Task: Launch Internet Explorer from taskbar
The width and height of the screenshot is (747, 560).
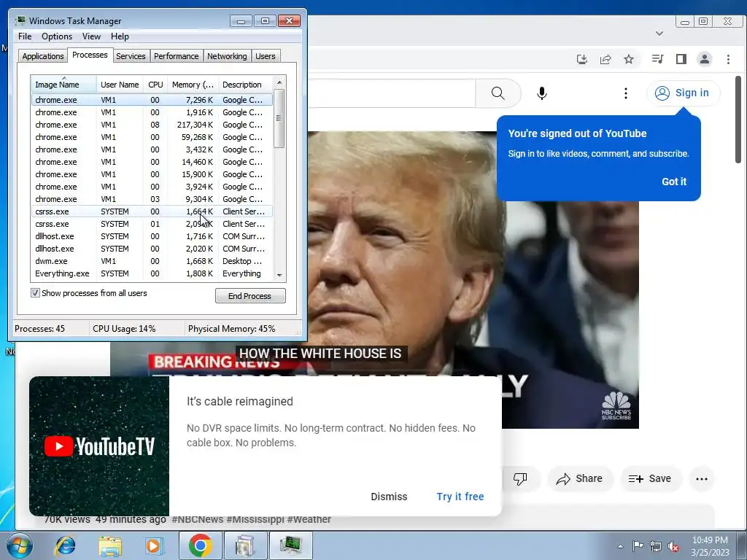Action: 65,545
